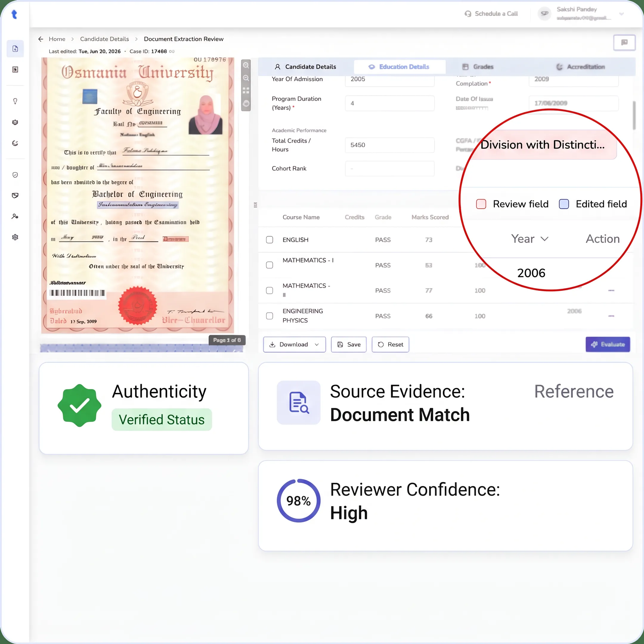Switch to the Education Details tab

point(399,67)
